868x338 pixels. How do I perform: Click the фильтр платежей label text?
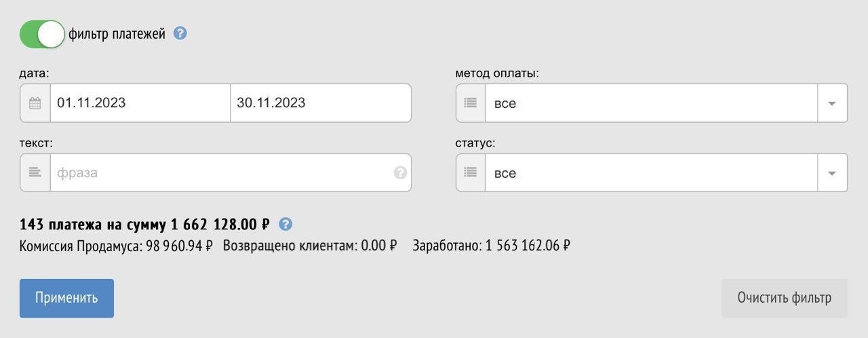pyautogui.click(x=117, y=34)
